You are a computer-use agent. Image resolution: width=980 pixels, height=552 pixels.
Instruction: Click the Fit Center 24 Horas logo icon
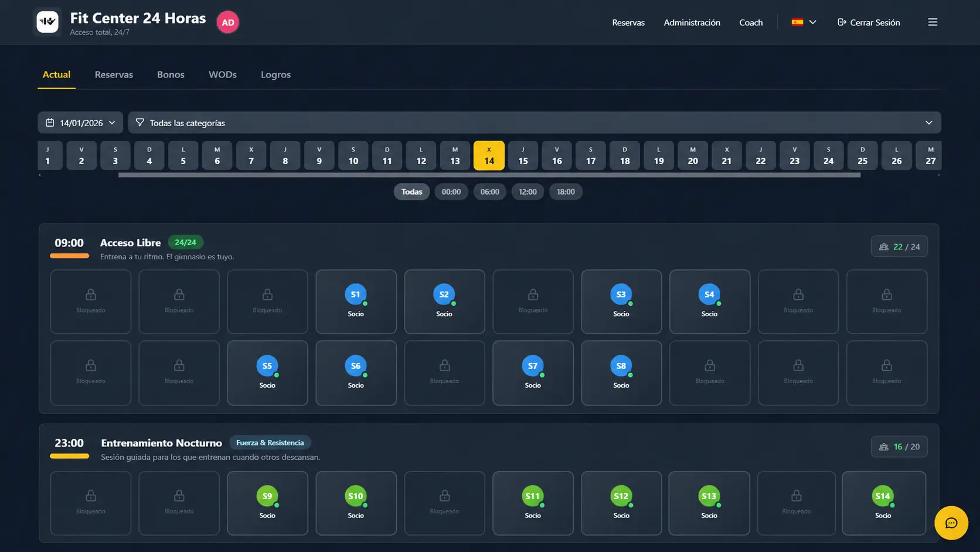47,22
